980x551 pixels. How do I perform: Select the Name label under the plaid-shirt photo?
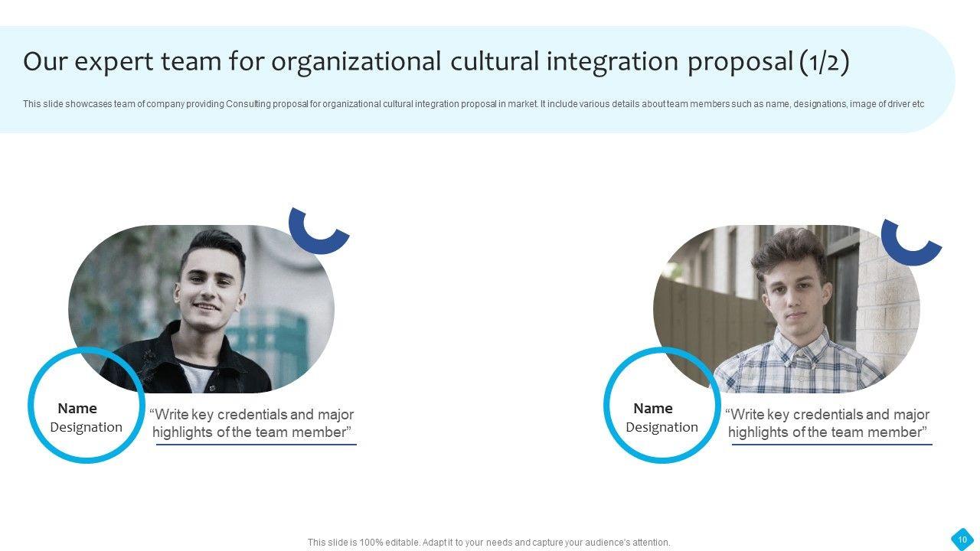click(x=653, y=409)
